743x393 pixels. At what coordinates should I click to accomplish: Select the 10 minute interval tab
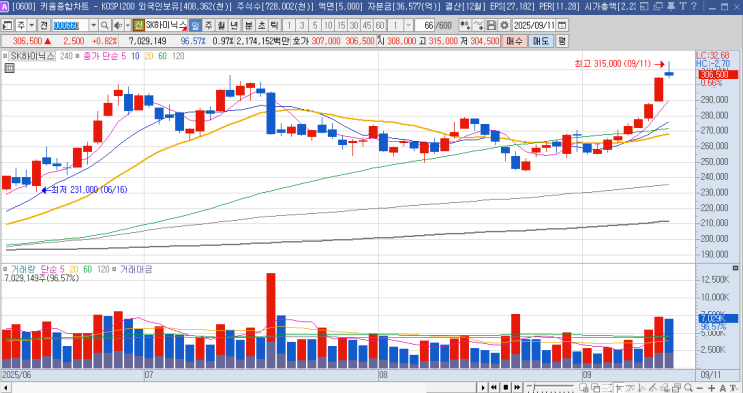pyautogui.click(x=328, y=25)
